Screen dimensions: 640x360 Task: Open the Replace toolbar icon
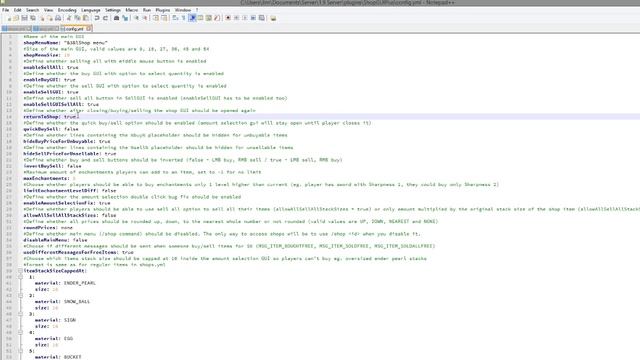pos(125,18)
